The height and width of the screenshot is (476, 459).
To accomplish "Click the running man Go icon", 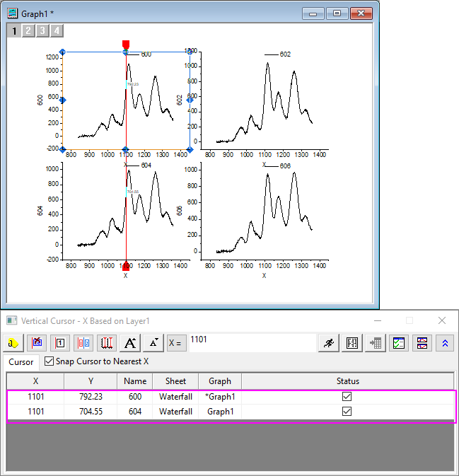I will coord(329,343).
